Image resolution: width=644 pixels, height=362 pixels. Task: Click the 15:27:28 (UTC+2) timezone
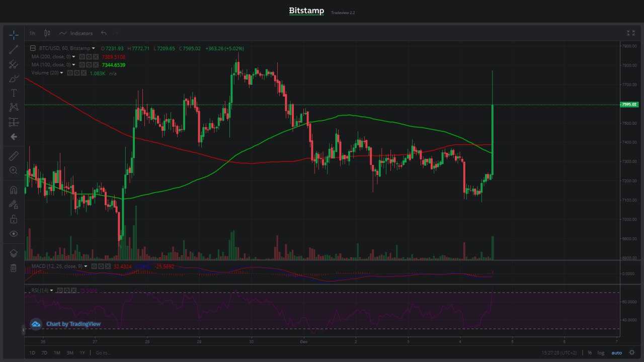pyautogui.click(x=559, y=352)
